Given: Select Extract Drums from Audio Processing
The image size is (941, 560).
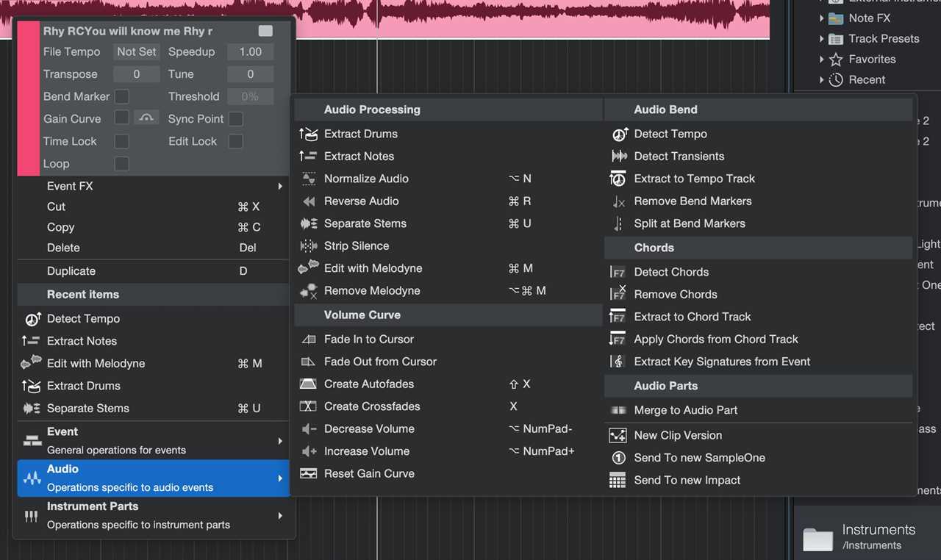Looking at the screenshot, I should [360, 134].
